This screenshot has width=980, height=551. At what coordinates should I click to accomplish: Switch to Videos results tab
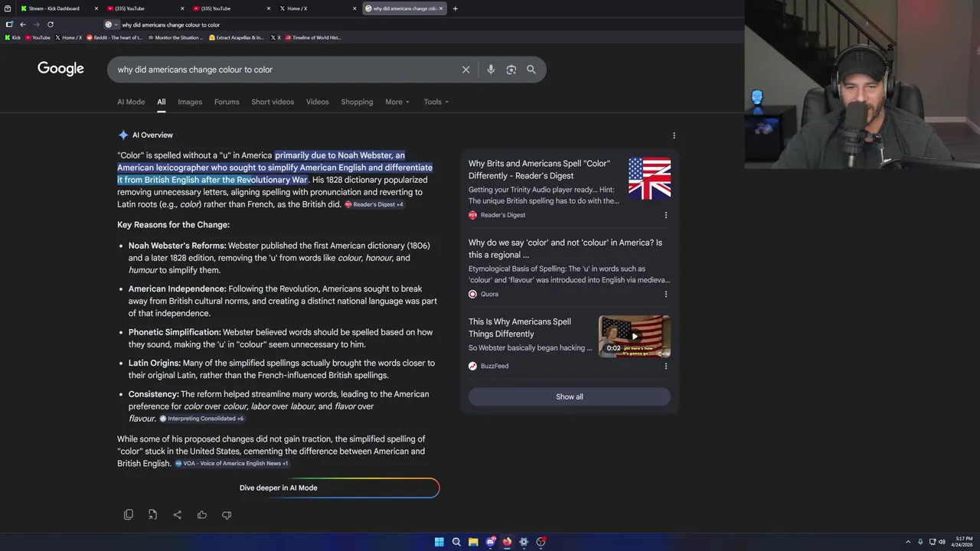point(317,102)
